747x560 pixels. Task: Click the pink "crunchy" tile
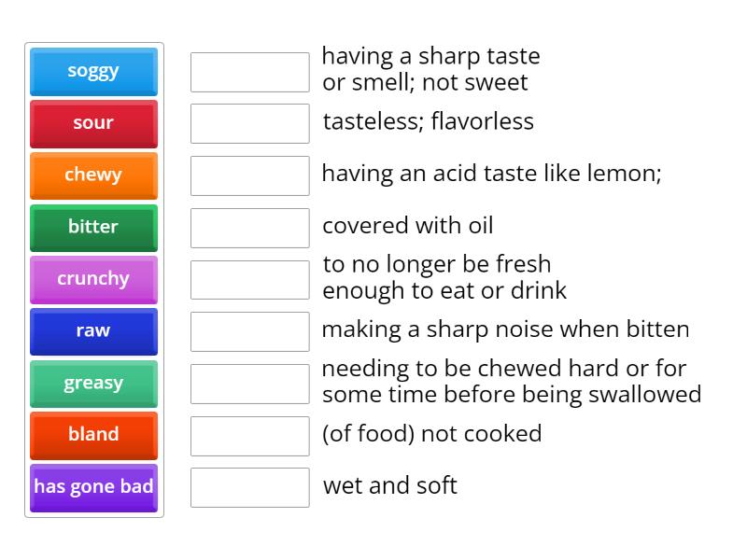[x=93, y=279]
